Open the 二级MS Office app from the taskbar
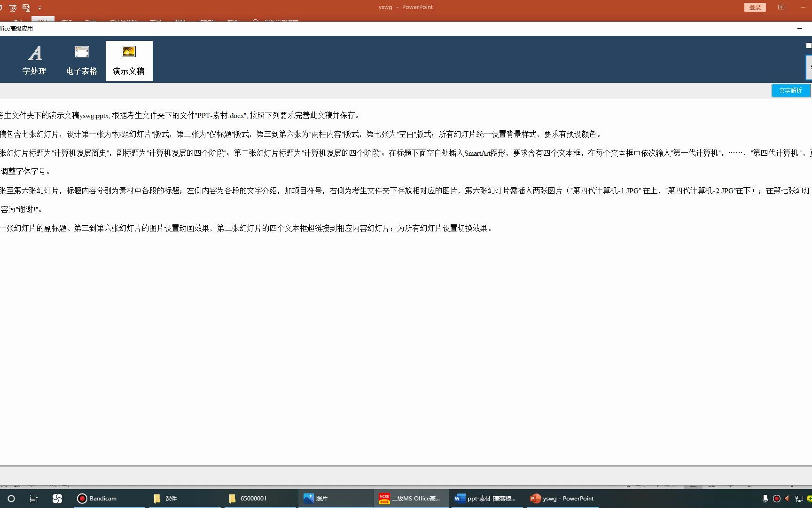The image size is (812, 508). tap(411, 498)
